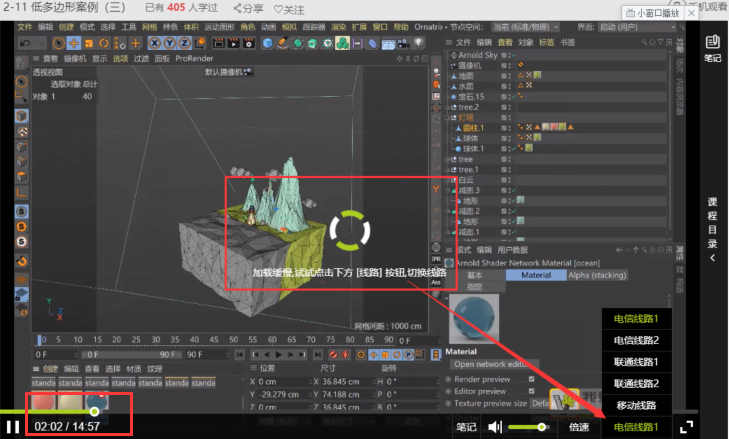Enter fullscreen video mode
Image resolution: width=729 pixels, height=439 pixels.
pos(686,426)
